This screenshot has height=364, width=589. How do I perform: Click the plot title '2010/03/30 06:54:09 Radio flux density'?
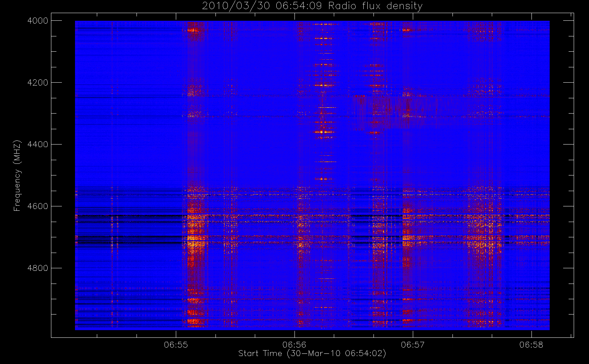click(312, 6)
